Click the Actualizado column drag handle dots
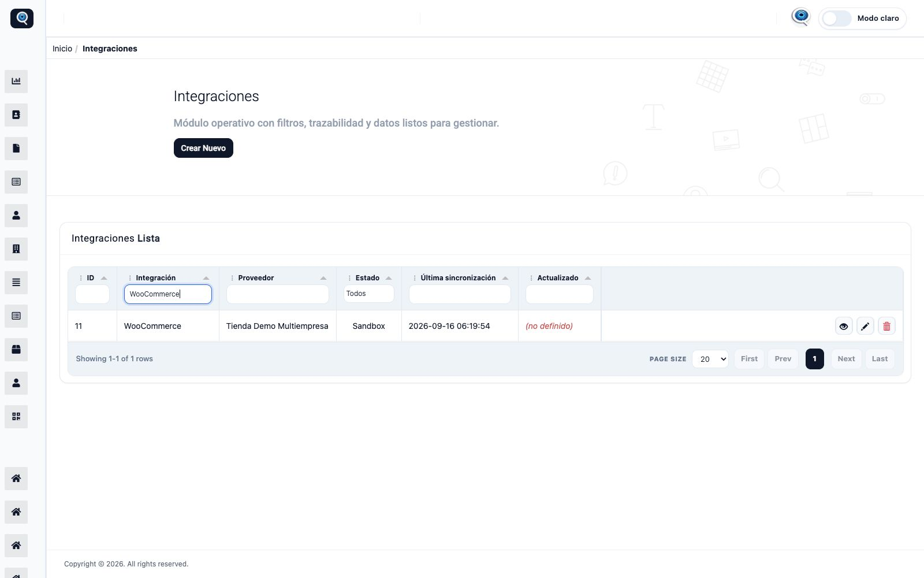Viewport: 924px width, 578px height. point(531,278)
